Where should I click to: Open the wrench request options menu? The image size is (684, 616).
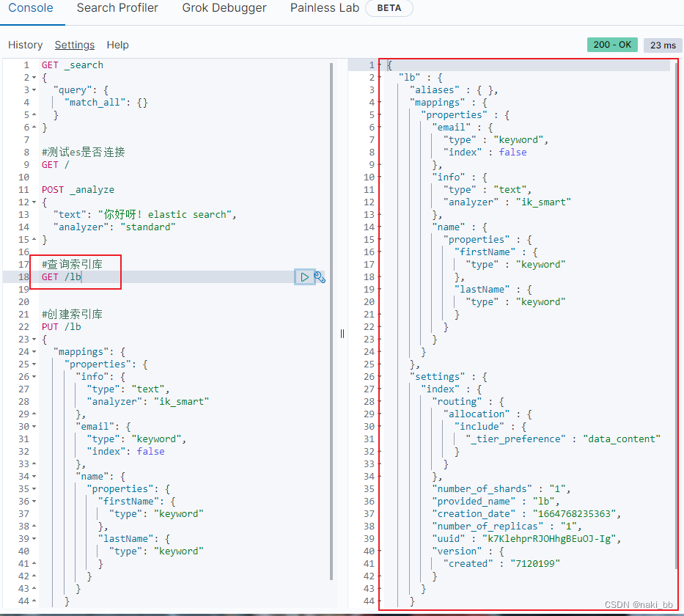tap(321, 276)
